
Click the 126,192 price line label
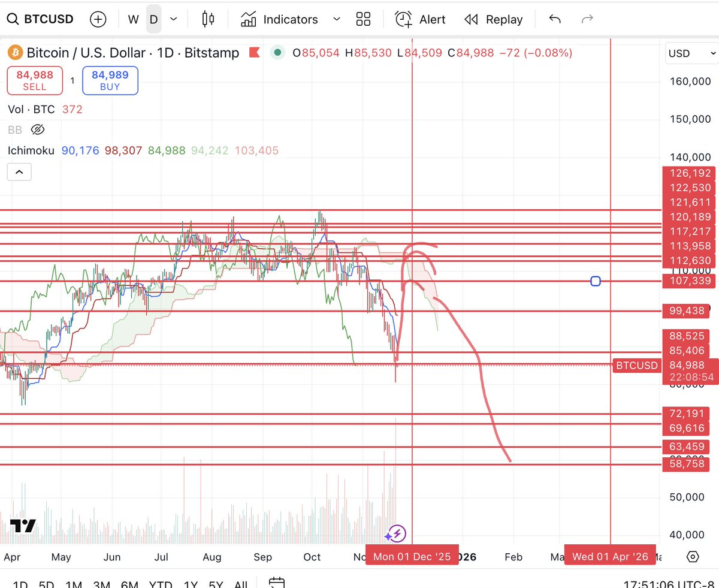(x=690, y=173)
